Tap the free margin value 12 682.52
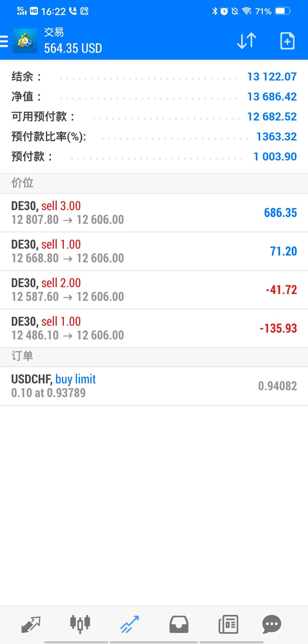Image resolution: width=308 pixels, height=644 pixels. [x=272, y=117]
